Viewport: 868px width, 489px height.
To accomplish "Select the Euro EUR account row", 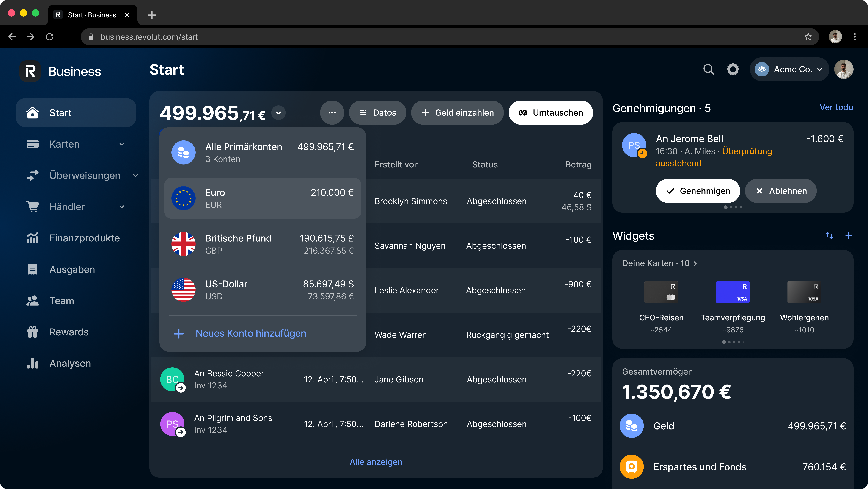I will pyautogui.click(x=263, y=198).
